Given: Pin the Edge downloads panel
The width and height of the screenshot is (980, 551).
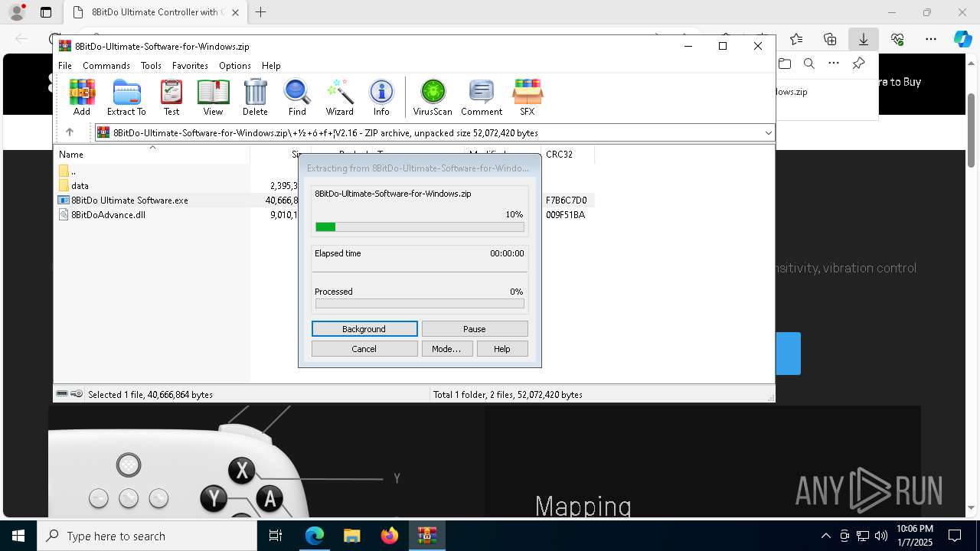Looking at the screenshot, I should [x=859, y=64].
